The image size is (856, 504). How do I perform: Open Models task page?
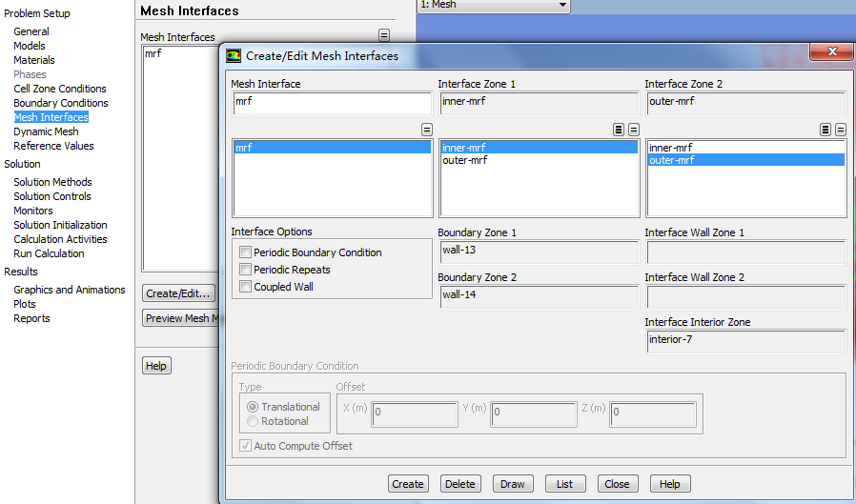(x=30, y=46)
